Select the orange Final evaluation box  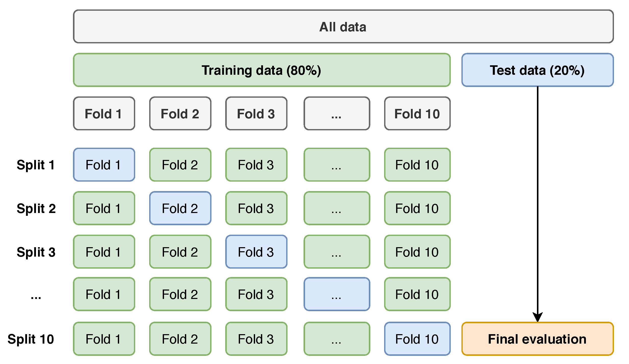click(x=537, y=339)
